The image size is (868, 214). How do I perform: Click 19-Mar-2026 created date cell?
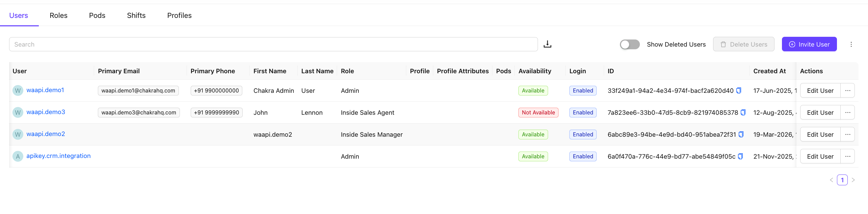[x=775, y=134]
